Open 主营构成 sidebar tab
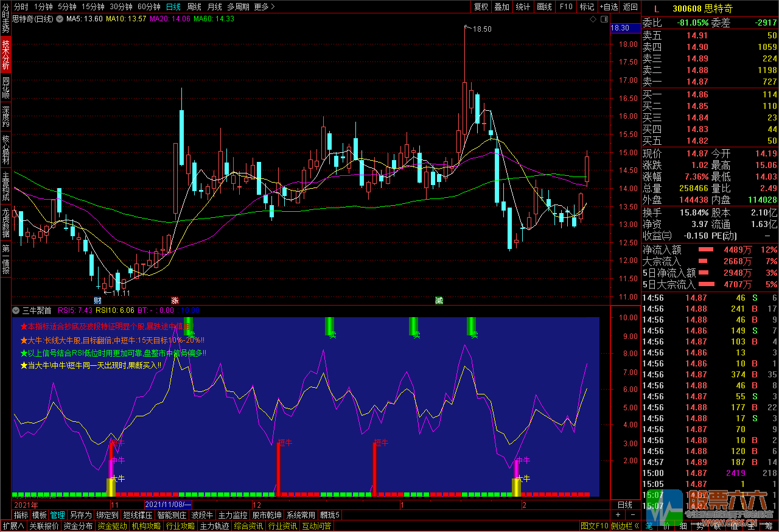This screenshot has width=779, height=532. coord(5,187)
